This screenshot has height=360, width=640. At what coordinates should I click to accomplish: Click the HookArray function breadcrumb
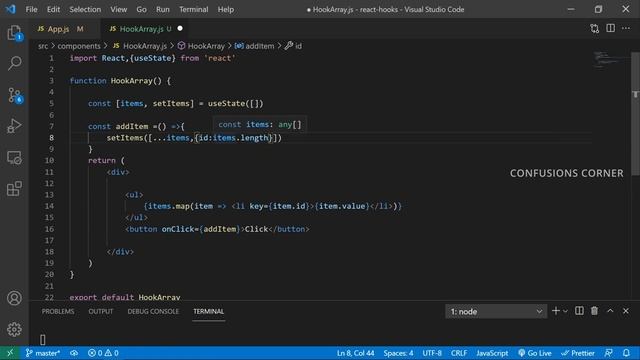201,46
